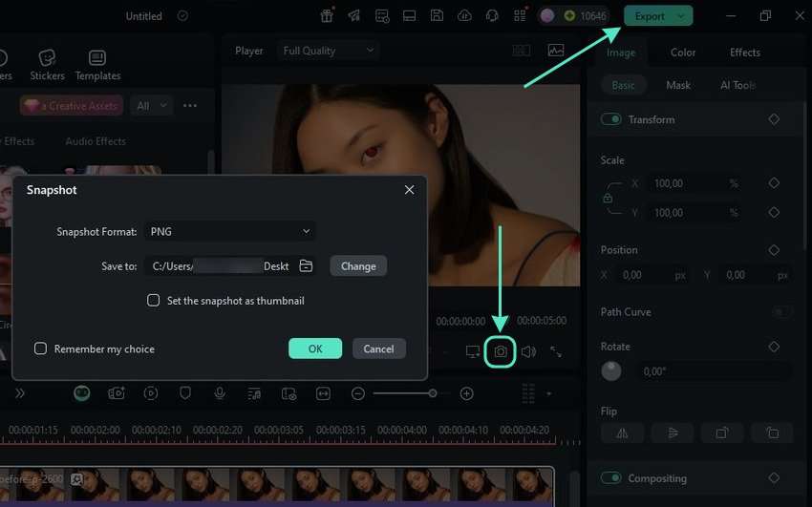The image size is (812, 507).
Task: Click the voiceover microphone icon in the timeline toolbar
Action: click(220, 393)
